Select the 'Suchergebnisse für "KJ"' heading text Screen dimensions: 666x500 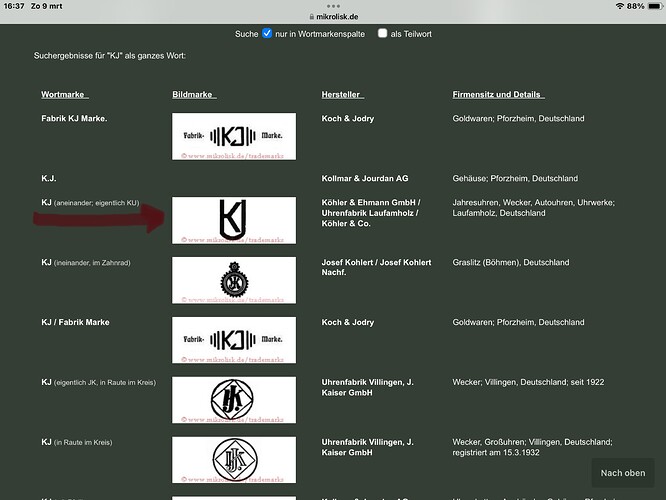tap(110, 56)
